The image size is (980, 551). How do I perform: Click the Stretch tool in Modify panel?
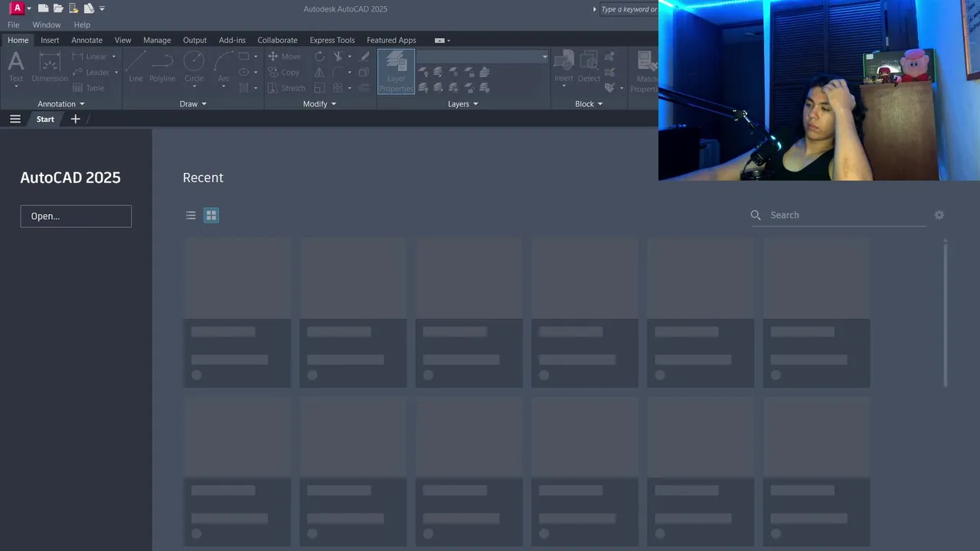[286, 88]
